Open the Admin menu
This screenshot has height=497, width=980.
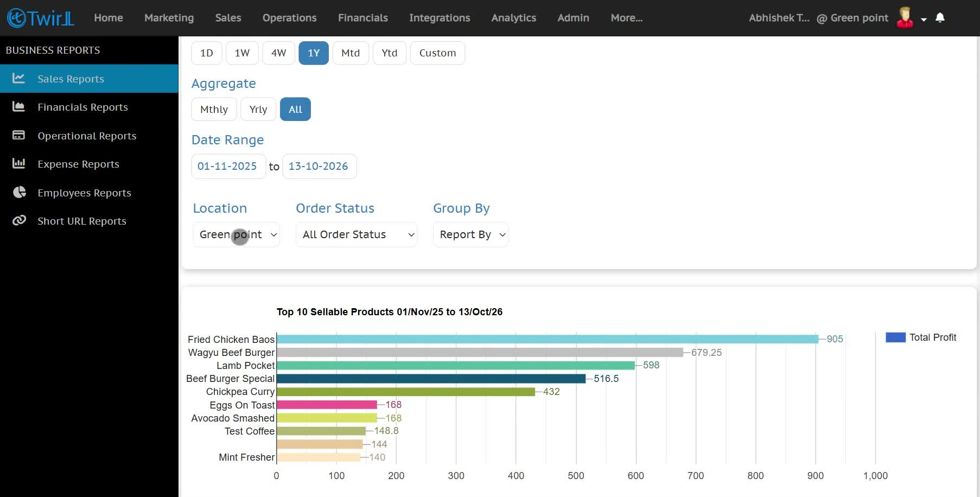573,18
